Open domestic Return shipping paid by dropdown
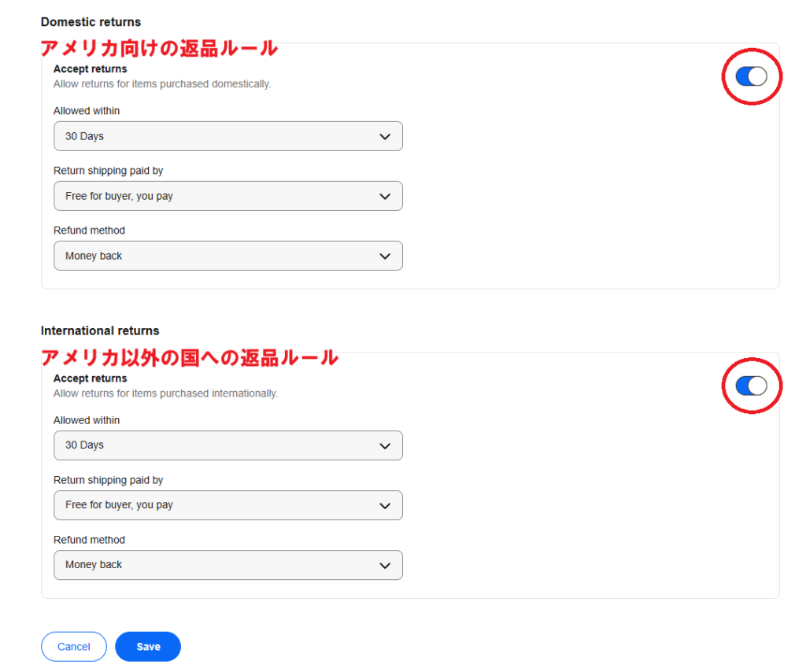 (227, 196)
